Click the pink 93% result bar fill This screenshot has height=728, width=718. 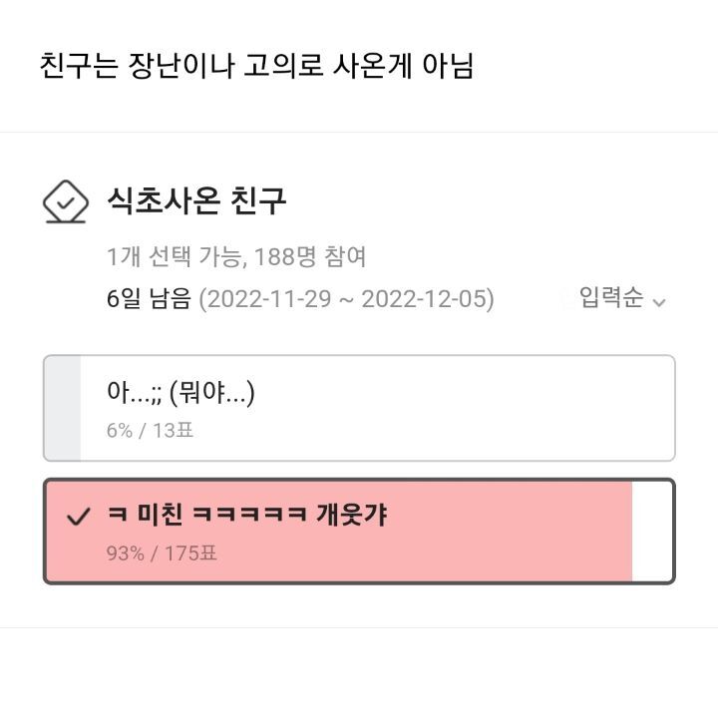499,532
